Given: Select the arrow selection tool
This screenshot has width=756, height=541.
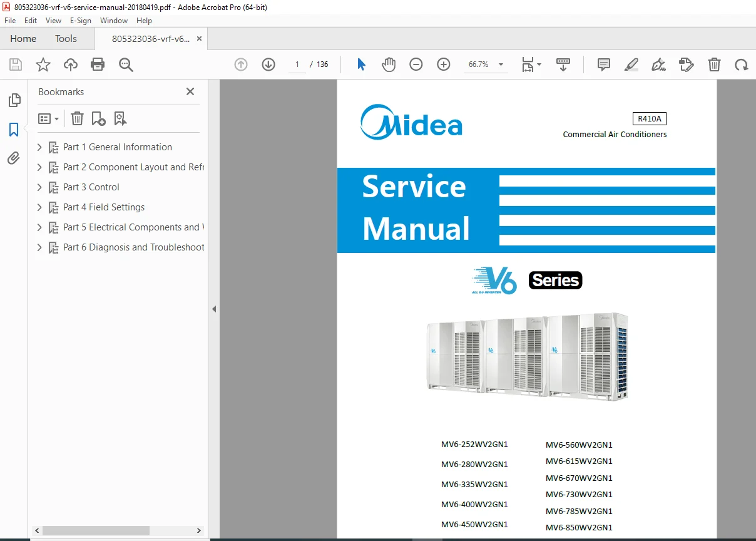Looking at the screenshot, I should tap(361, 64).
